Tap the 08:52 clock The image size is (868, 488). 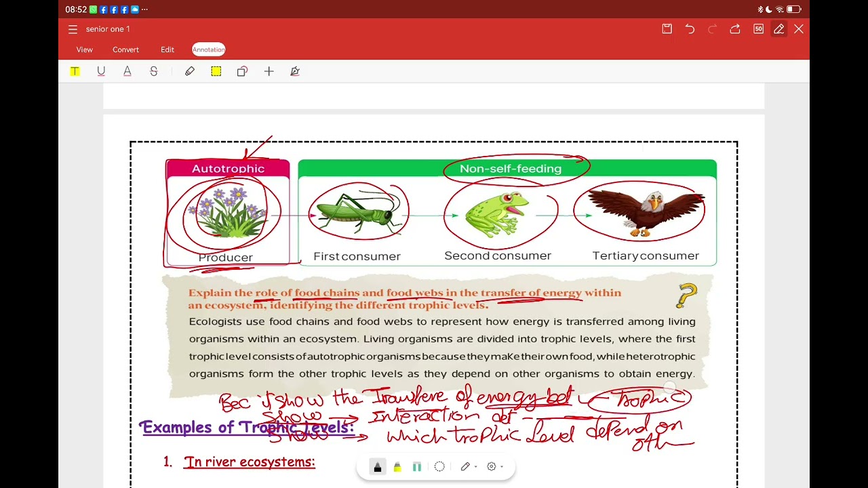click(x=76, y=9)
